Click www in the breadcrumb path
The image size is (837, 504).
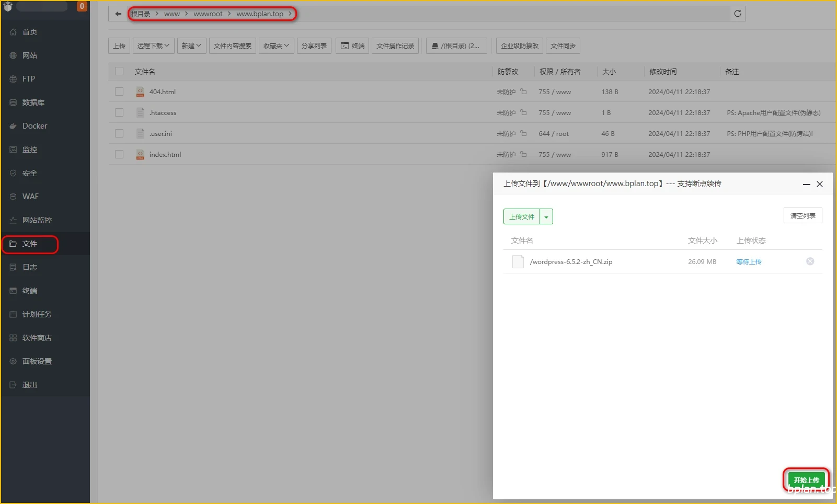pos(171,14)
